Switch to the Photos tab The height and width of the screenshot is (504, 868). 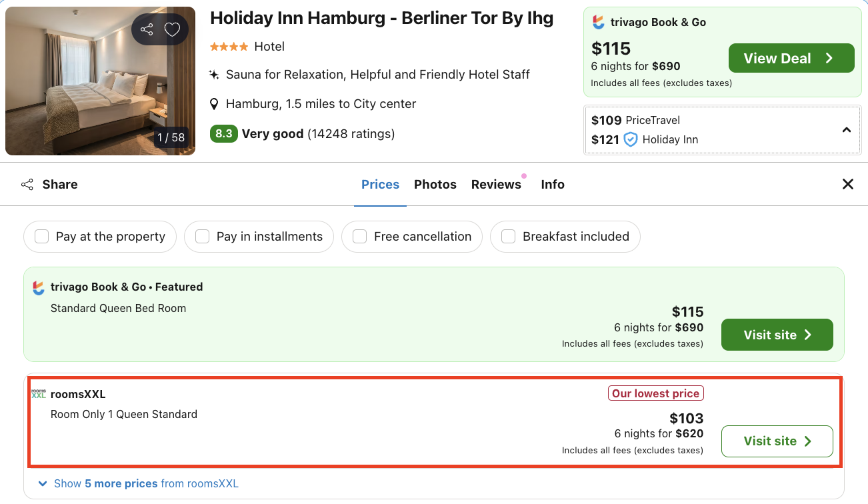pyautogui.click(x=435, y=184)
